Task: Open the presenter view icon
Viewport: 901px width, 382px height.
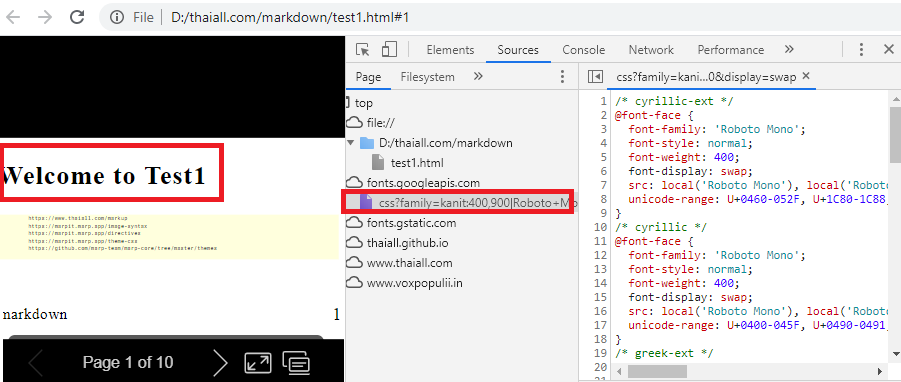Action: click(x=297, y=362)
